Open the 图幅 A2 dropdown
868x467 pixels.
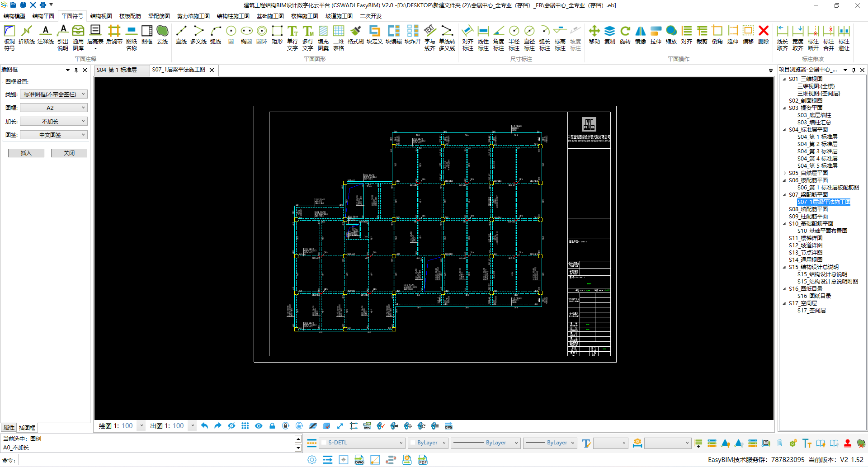coord(53,108)
